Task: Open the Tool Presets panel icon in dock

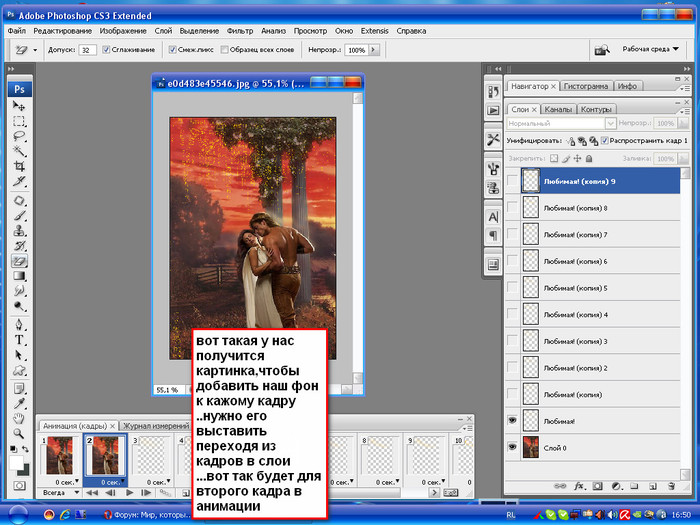Action: [x=493, y=140]
